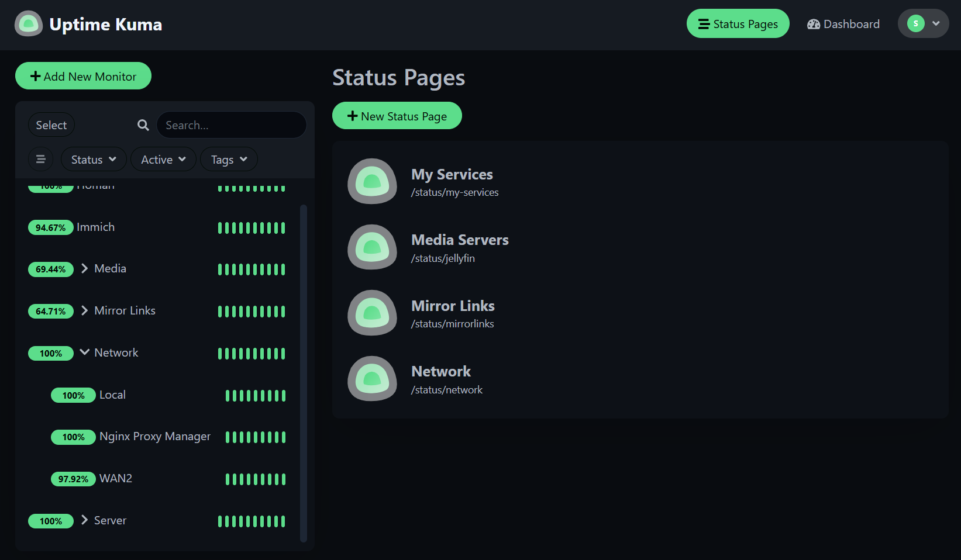961x560 pixels.
Task: Open the My Services status page icon
Action: pyautogui.click(x=372, y=181)
